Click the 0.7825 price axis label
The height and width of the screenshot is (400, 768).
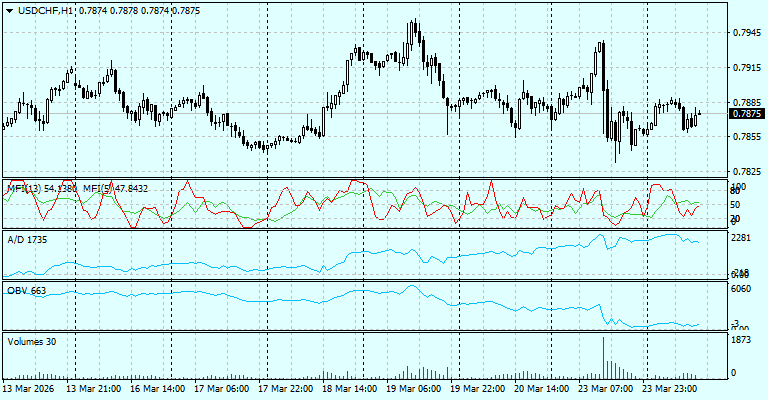pos(747,171)
